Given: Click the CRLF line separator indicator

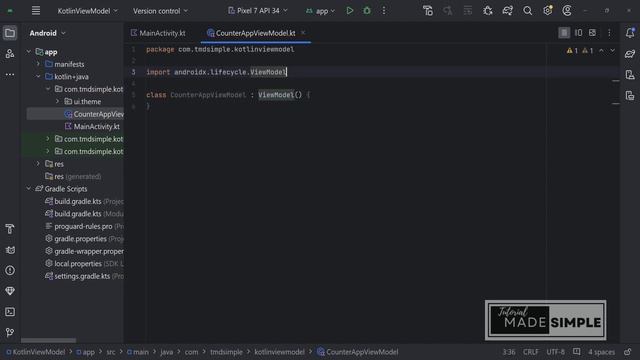Looking at the screenshot, I should (x=531, y=352).
